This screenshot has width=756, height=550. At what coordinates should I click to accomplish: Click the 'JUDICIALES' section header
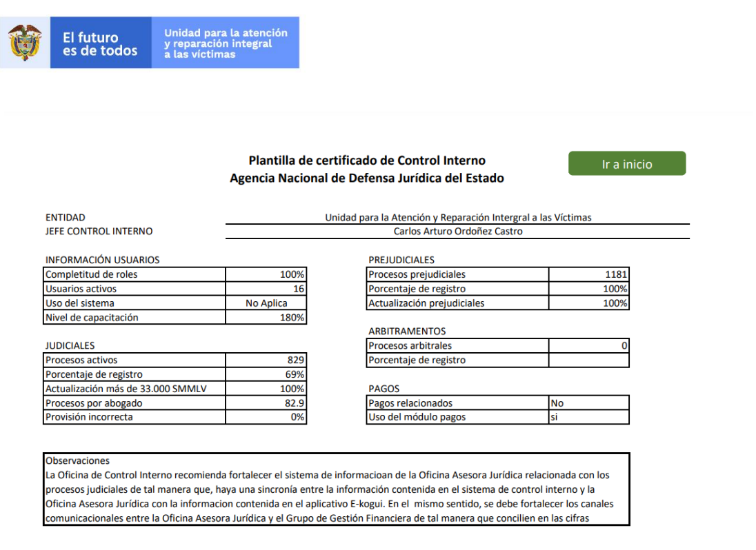click(70, 346)
